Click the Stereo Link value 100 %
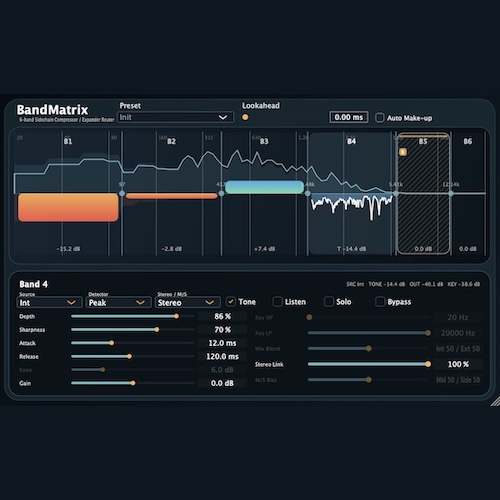Screen dimensions: 500x500 (x=458, y=364)
